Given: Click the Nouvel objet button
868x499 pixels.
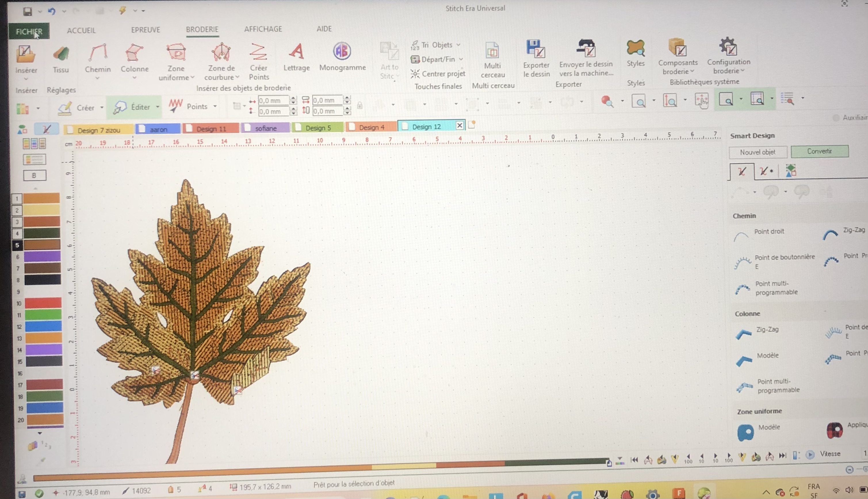Looking at the screenshot, I should [x=758, y=152].
